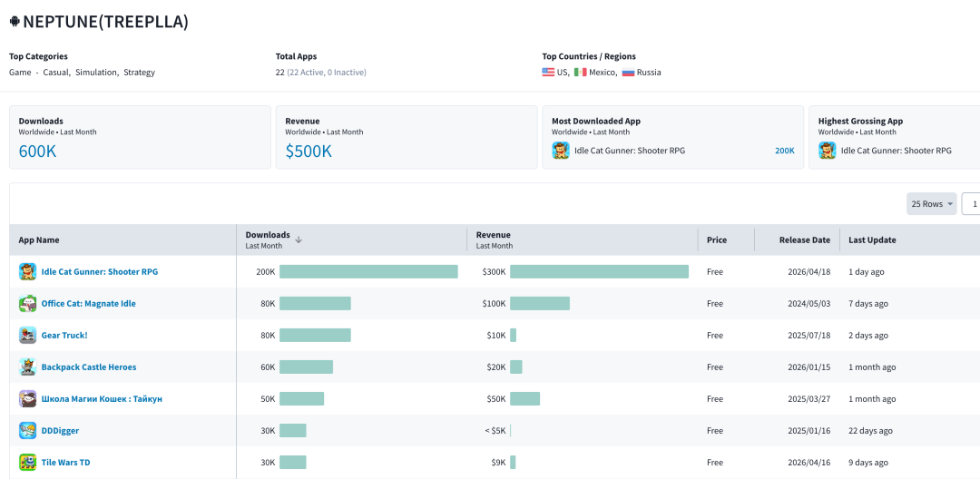Open the 25 Rows dropdown
Viewport: 980px width, 479px height.
tap(931, 203)
